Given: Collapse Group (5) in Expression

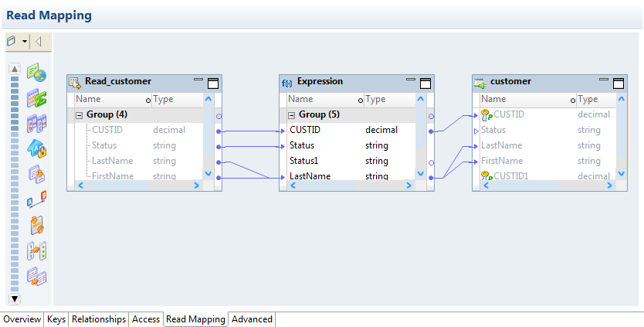Looking at the screenshot, I should point(291,114).
